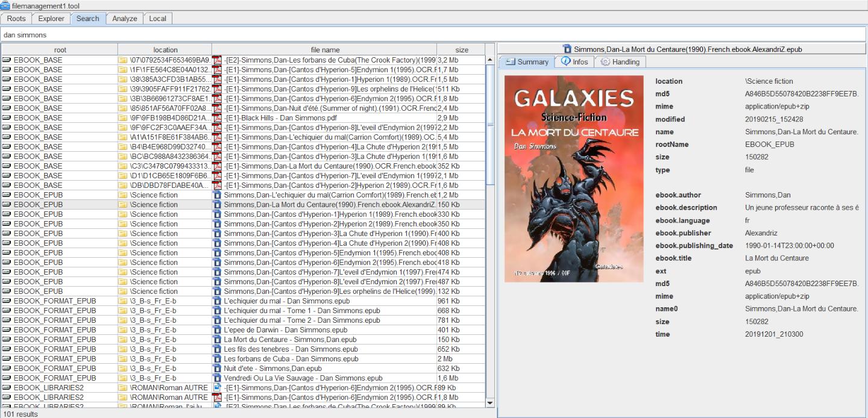Click PDF icon of Les forbans de Cuba E2 row
Viewport: 868px width, 418px height.
218,60
